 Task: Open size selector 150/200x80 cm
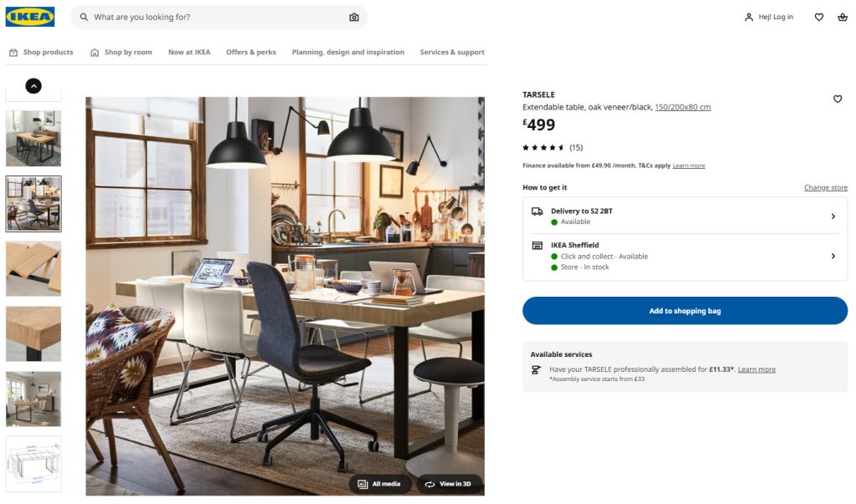point(682,107)
